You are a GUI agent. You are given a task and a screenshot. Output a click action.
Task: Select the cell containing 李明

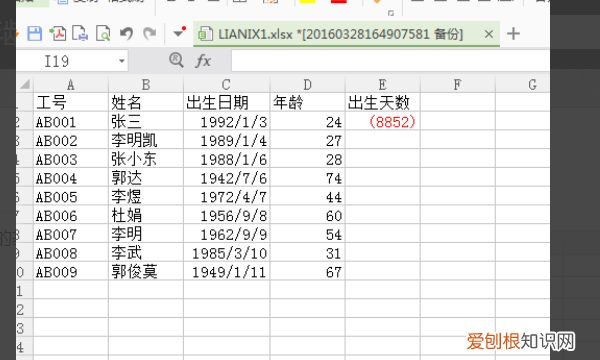146,234
